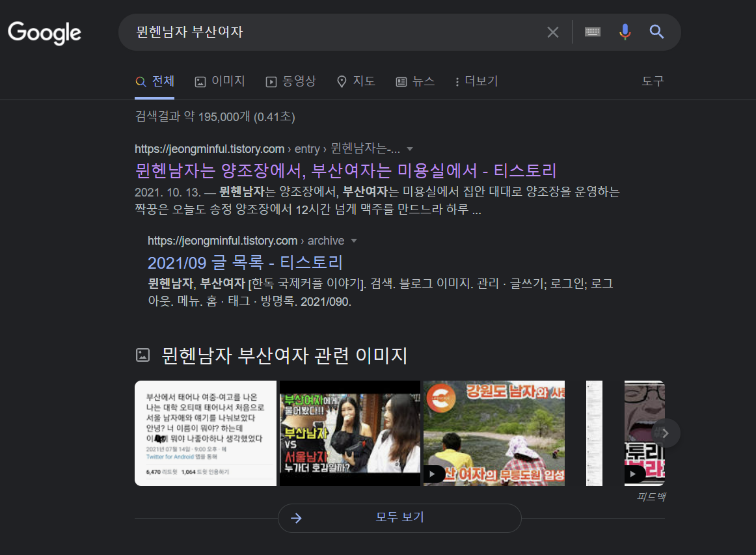
Task: Show next images with the right chevron
Action: [666, 433]
